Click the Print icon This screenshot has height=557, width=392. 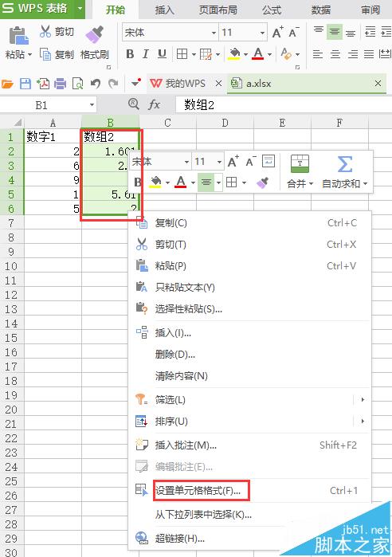pyautogui.click(x=60, y=84)
